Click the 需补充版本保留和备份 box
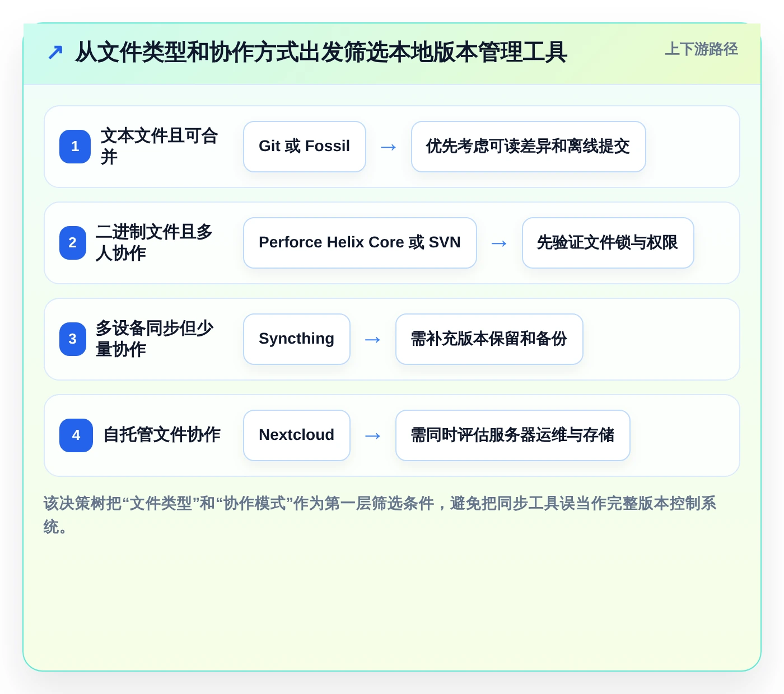This screenshot has height=694, width=784. [489, 339]
